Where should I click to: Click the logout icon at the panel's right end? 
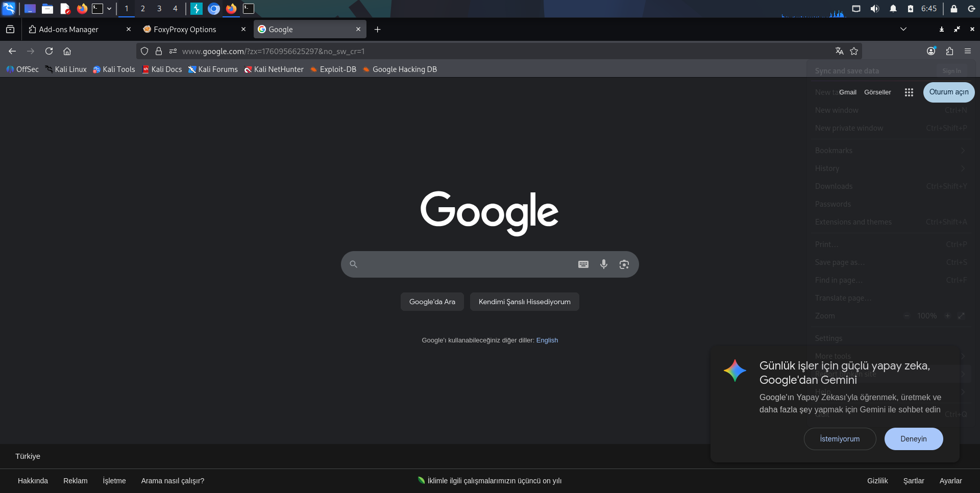click(971, 9)
